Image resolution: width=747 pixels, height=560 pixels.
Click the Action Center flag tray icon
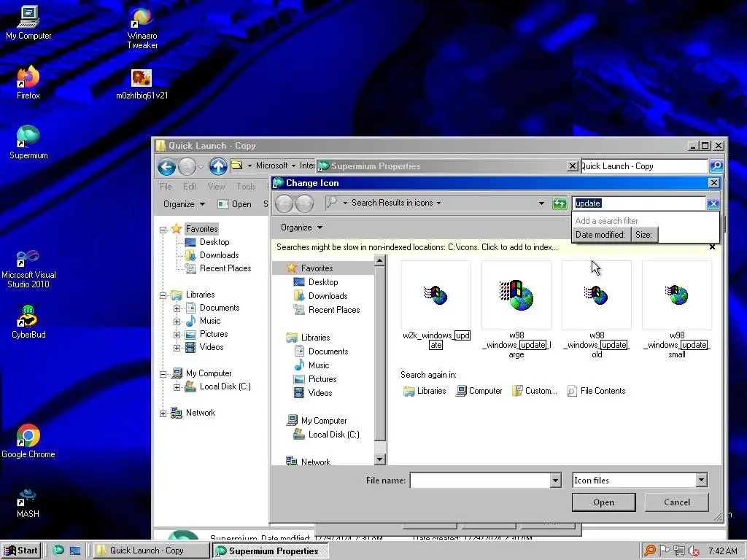coord(664,551)
